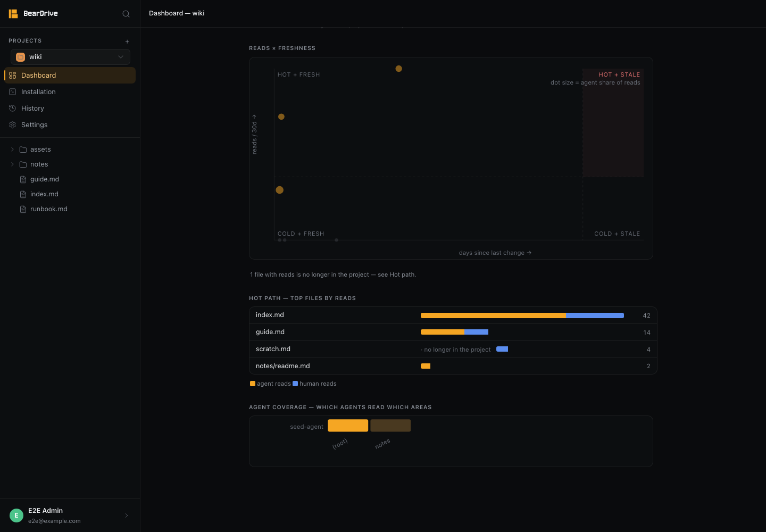Select Dashboard in the sidebar
The width and height of the screenshot is (766, 532).
(70, 76)
